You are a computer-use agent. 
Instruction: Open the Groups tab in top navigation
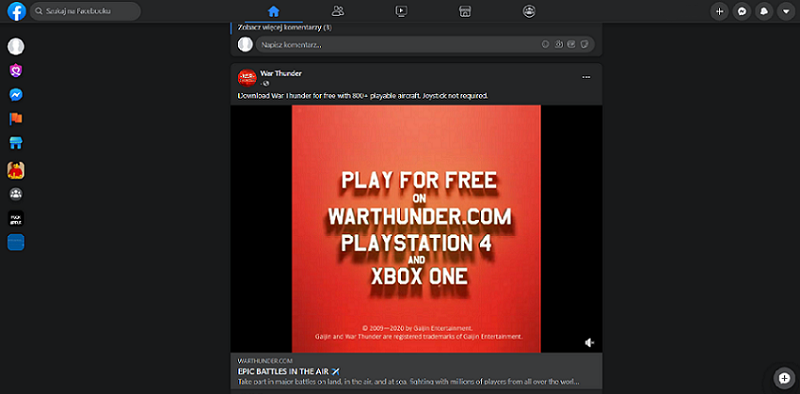(x=529, y=11)
